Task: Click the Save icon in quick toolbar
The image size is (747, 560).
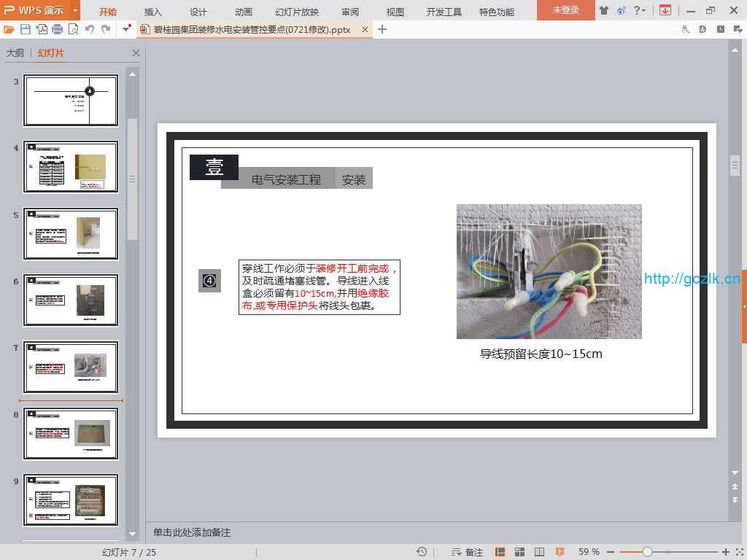Action: tap(26, 29)
